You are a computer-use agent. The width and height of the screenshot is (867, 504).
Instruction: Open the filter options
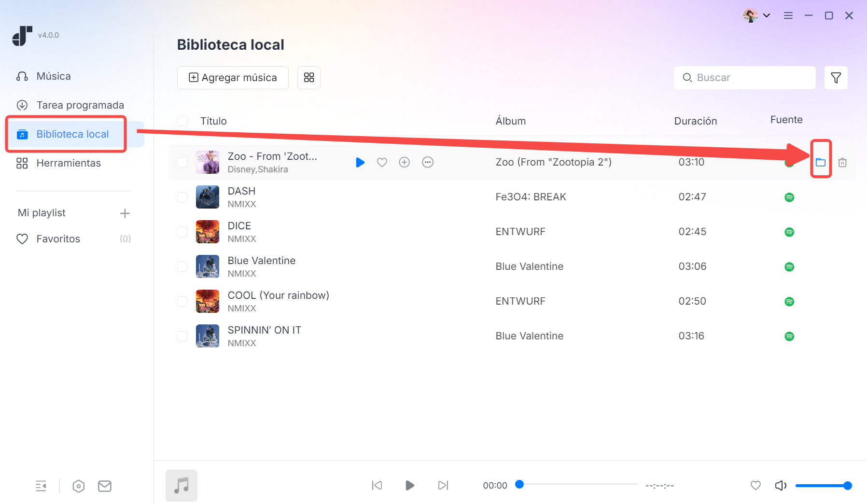836,78
